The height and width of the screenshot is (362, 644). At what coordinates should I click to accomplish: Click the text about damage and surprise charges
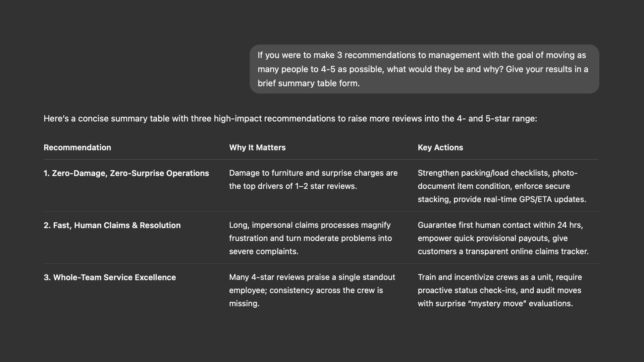tap(313, 179)
